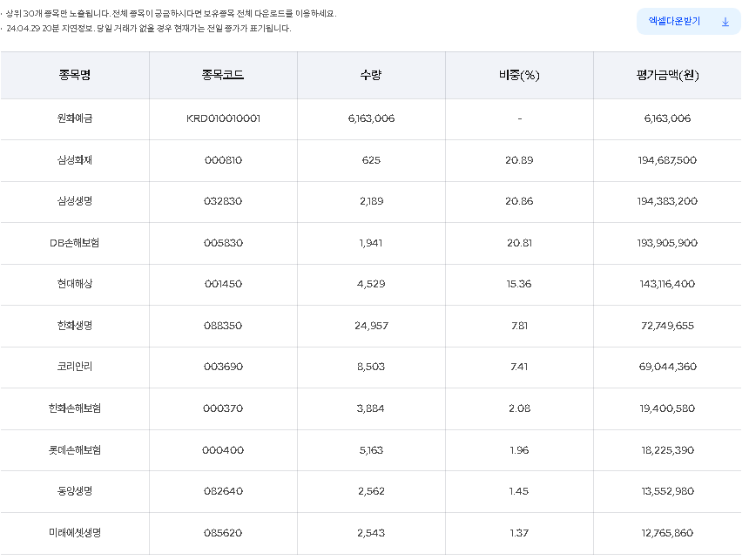Screen dimensions: 749x560
Task: Click the 종목코드 column header
Action: point(223,75)
